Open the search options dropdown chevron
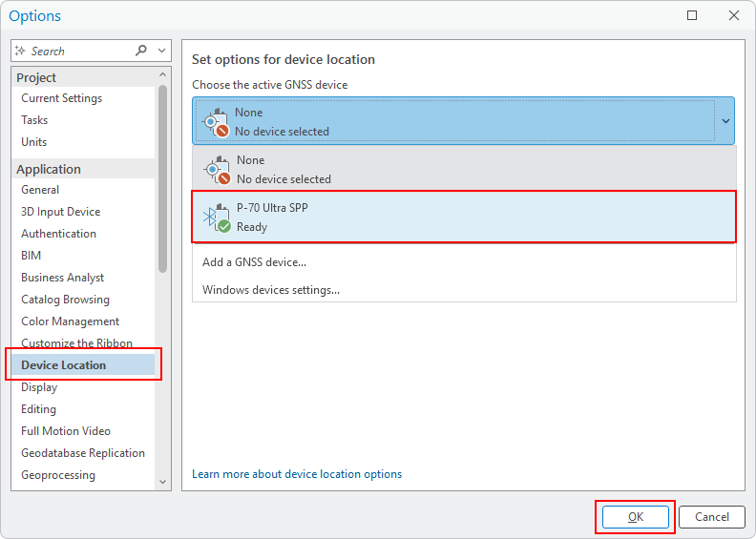Screen dimensions: 756x539 coord(162,51)
